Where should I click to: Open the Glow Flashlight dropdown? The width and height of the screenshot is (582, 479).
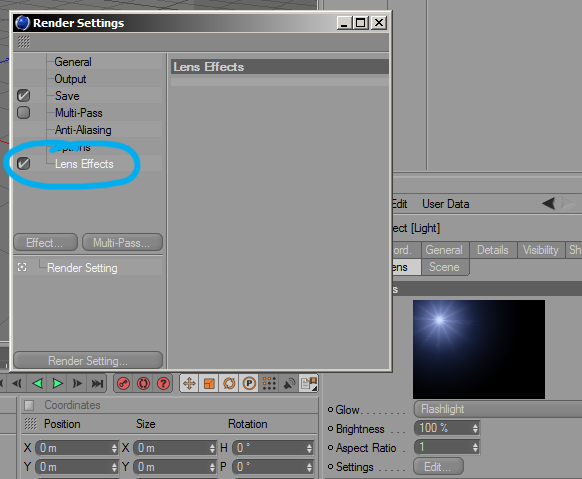click(498, 409)
